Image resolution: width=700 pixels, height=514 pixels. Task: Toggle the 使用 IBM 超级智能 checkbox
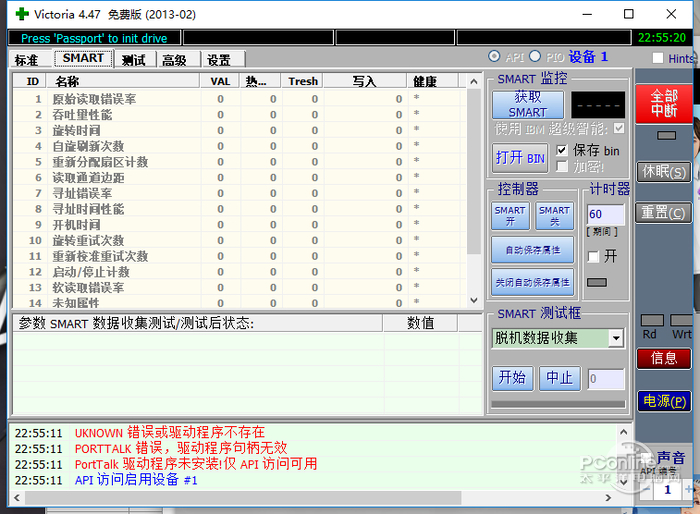(619, 128)
